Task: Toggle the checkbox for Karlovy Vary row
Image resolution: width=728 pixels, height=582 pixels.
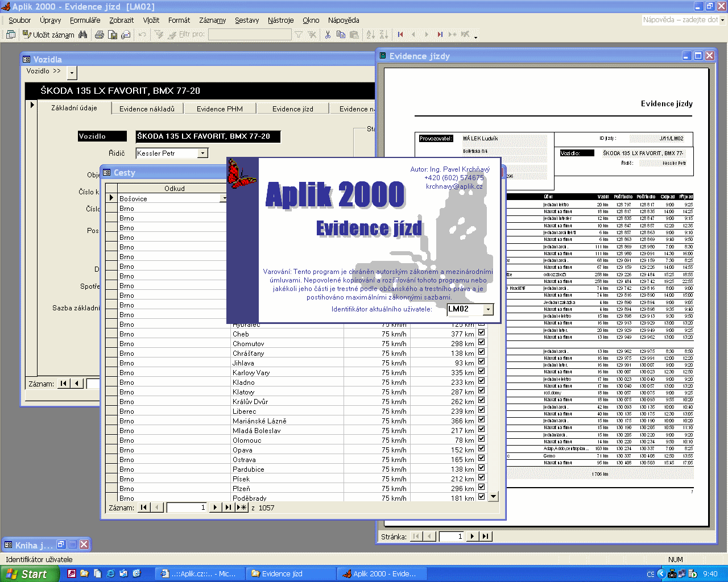Action: tap(481, 371)
